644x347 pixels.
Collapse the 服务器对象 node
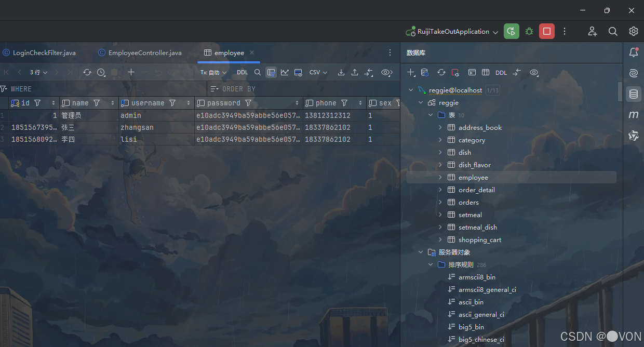pos(421,252)
